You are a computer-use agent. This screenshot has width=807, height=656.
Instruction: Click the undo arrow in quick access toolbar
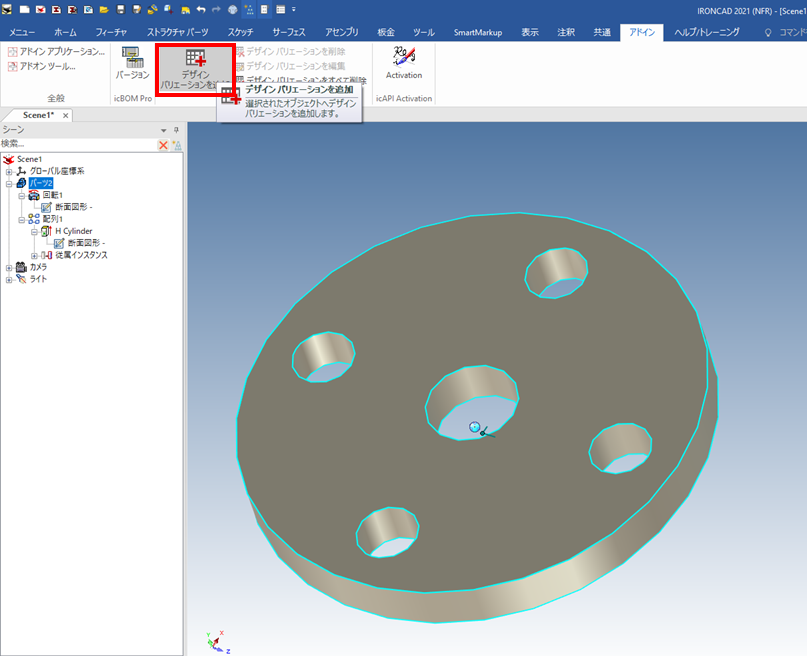click(201, 9)
